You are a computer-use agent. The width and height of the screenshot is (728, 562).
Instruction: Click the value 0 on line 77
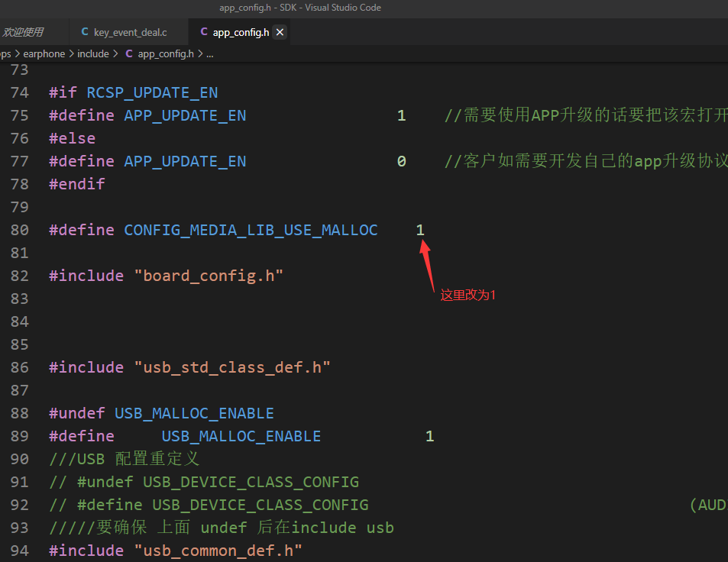(402, 162)
